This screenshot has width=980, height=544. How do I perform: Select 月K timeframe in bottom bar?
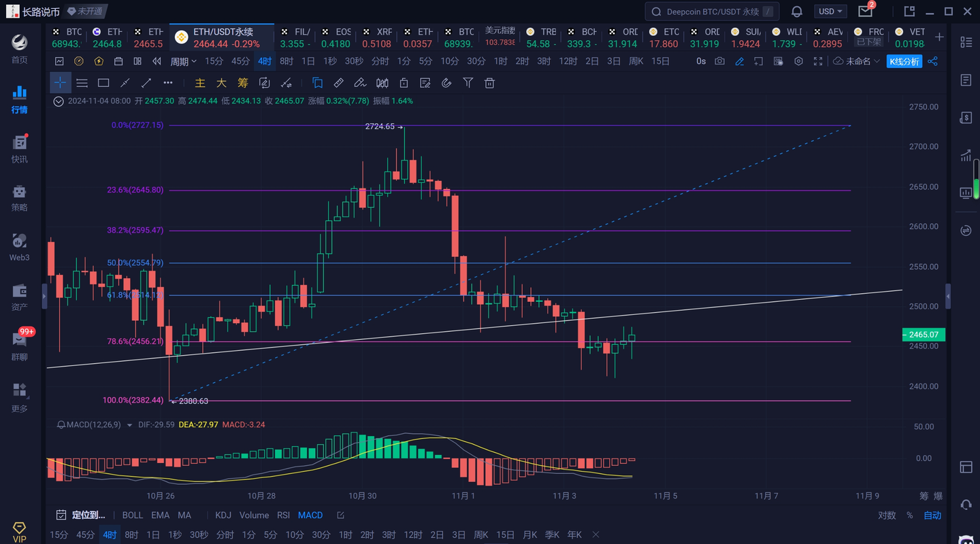coord(530,535)
